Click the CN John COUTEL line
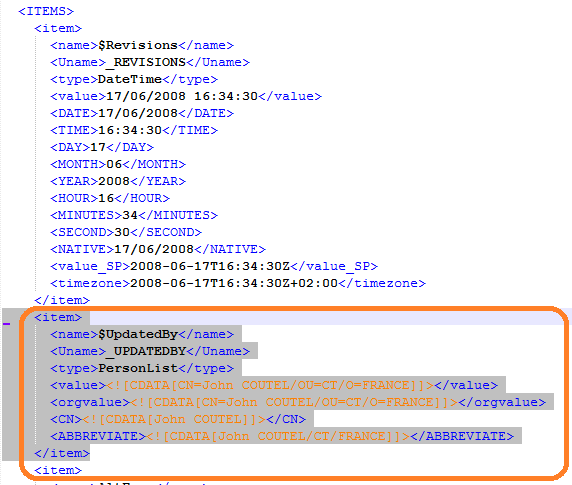Viewport: 572px width, 485px height. tap(178, 419)
